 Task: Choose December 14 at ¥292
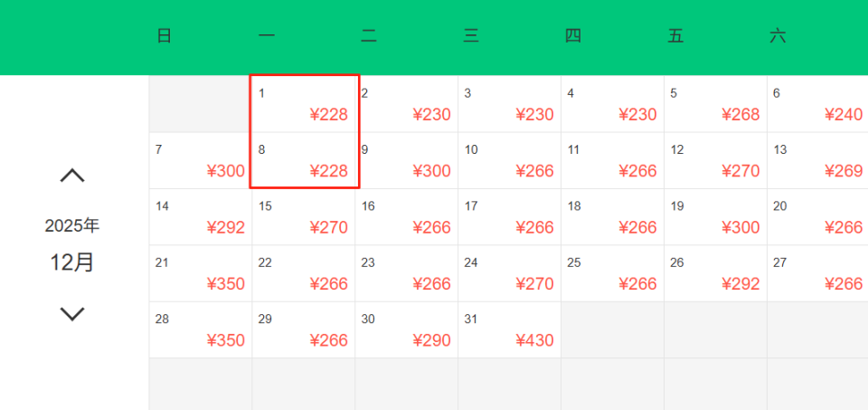(x=201, y=216)
